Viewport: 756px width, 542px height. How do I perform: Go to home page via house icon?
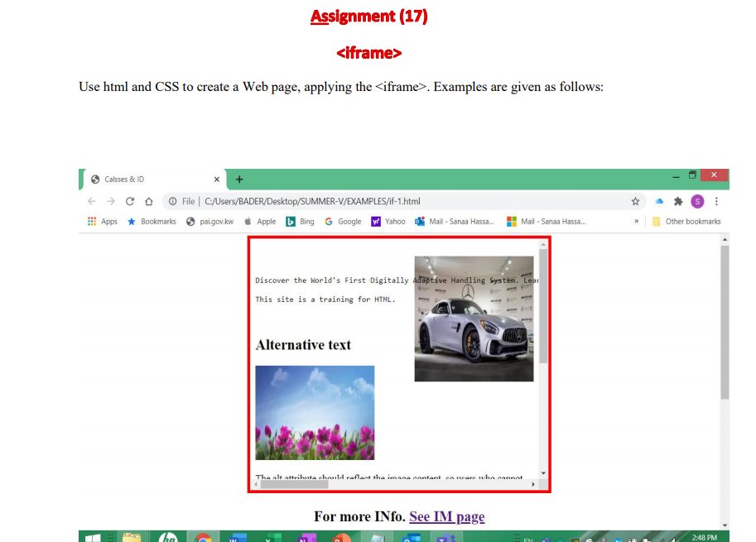[x=149, y=201]
